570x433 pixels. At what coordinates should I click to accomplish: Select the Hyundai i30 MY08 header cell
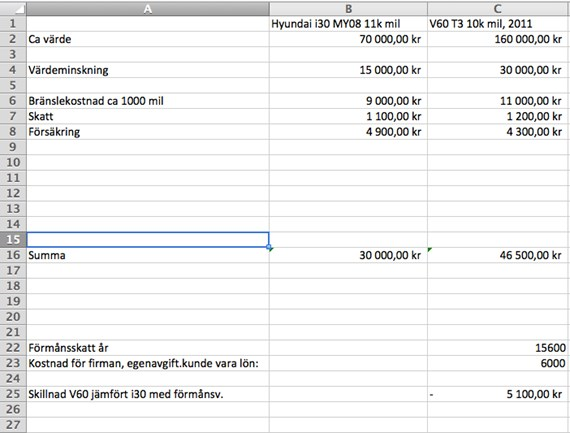[x=348, y=24]
